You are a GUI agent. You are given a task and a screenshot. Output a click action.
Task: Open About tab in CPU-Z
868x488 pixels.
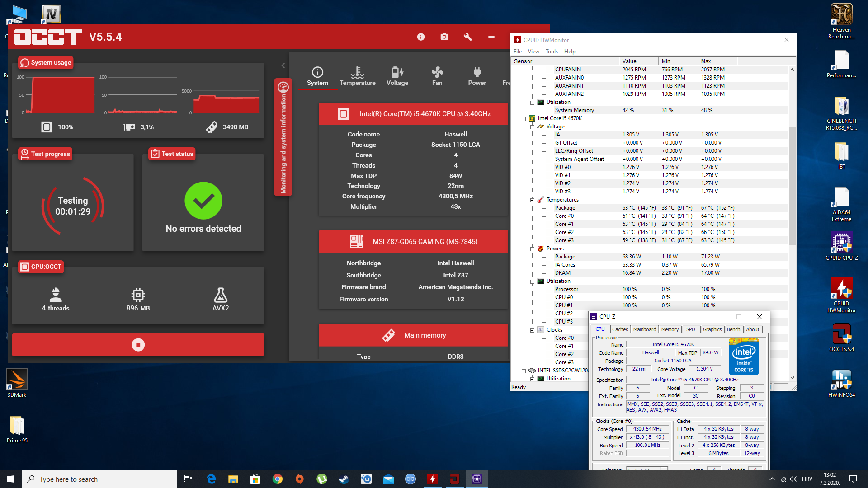pyautogui.click(x=752, y=329)
